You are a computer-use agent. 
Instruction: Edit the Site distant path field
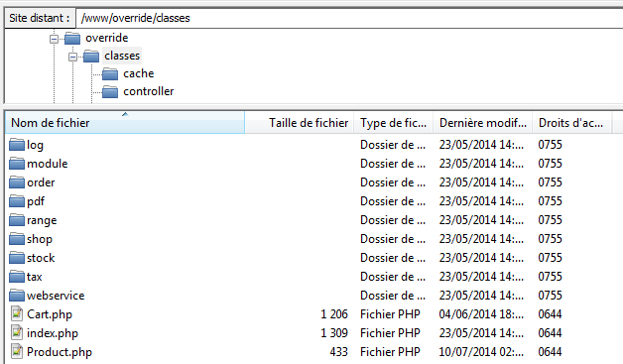pyautogui.click(x=349, y=18)
